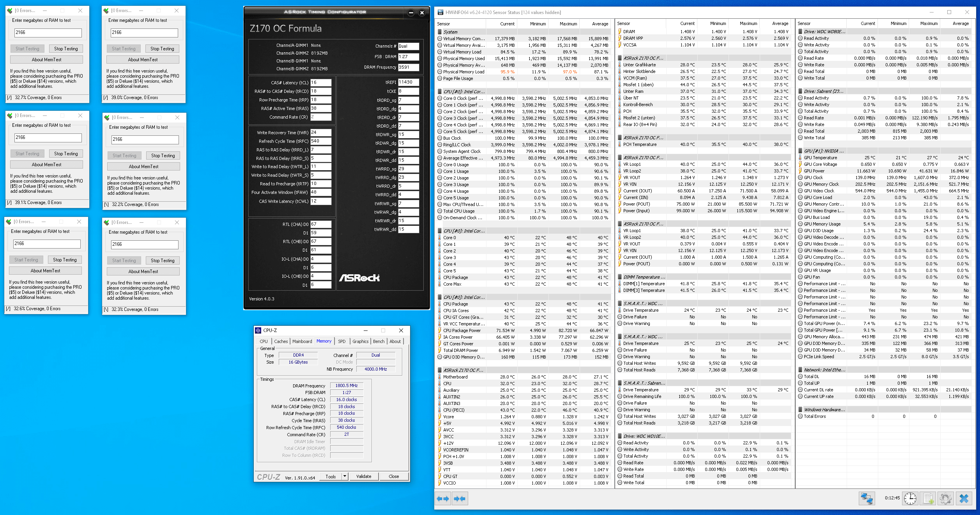Viewport: 980px width, 515px height.
Task: Click Refresh Cycle Time (tRFC) field showing 540
Action: 321,141
